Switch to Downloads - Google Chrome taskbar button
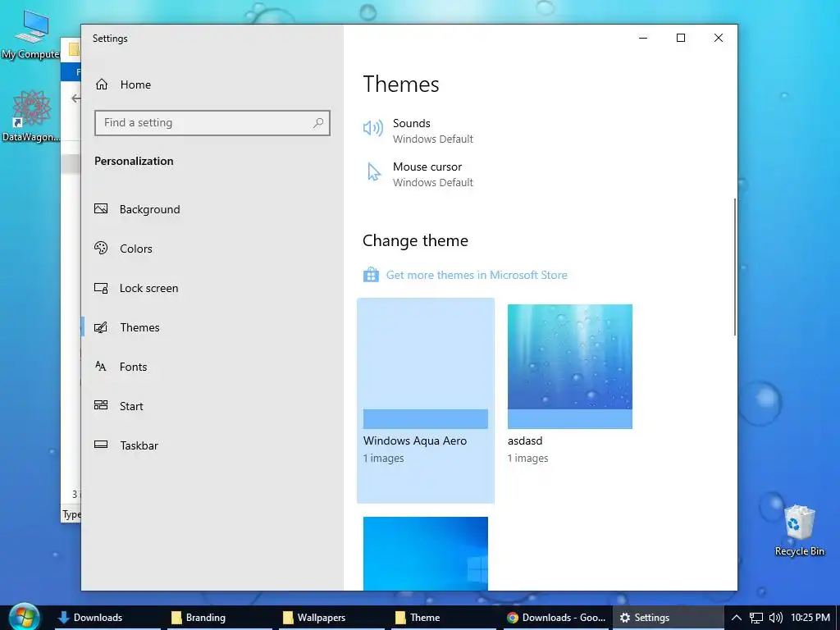 point(555,618)
